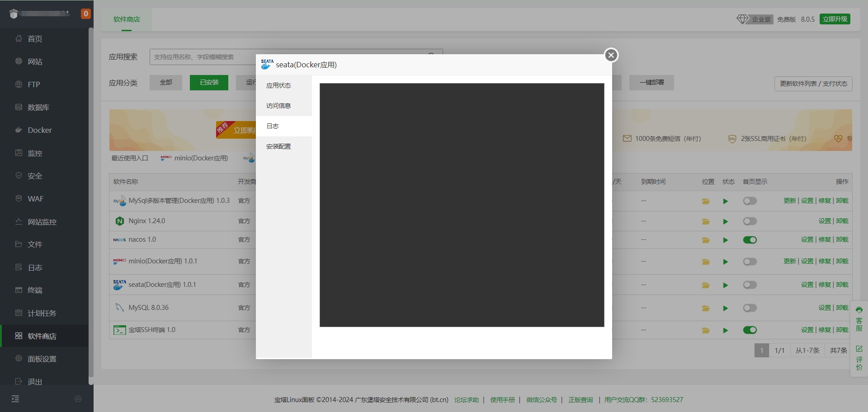Open minio(Docker应用) recent shortcut

pos(194,158)
